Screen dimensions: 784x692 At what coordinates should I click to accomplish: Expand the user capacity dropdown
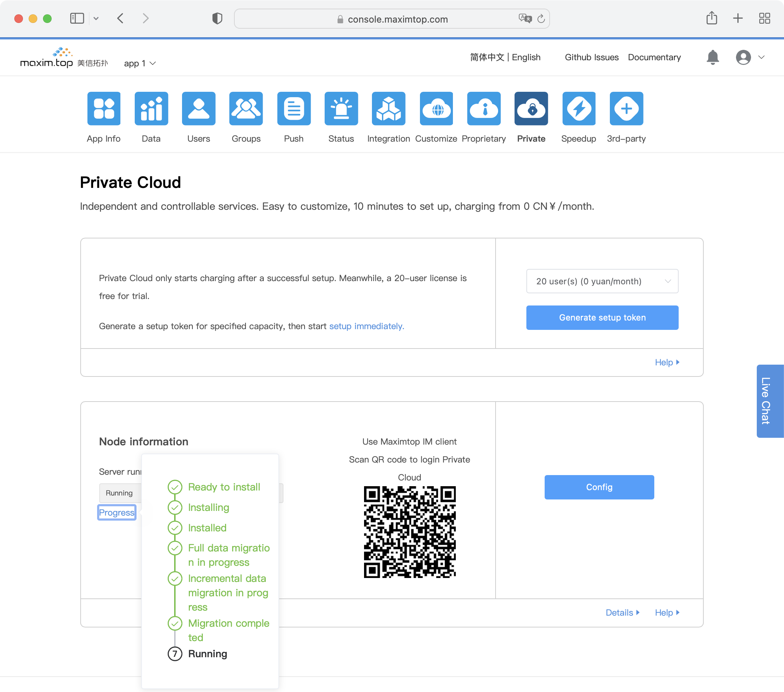[x=601, y=280]
